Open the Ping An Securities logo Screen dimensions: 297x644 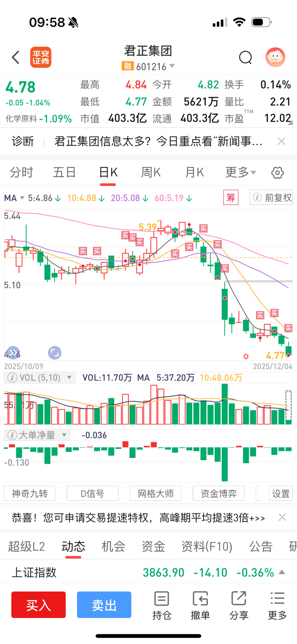click(41, 57)
